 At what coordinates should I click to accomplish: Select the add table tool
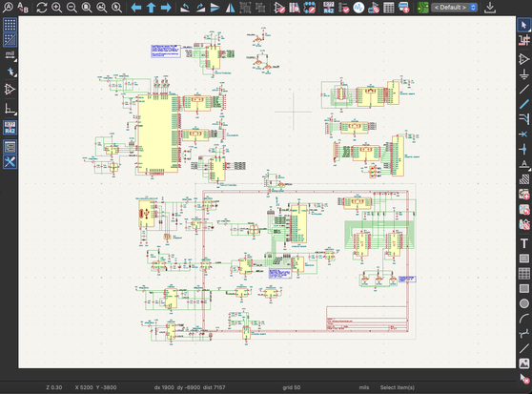point(523,274)
